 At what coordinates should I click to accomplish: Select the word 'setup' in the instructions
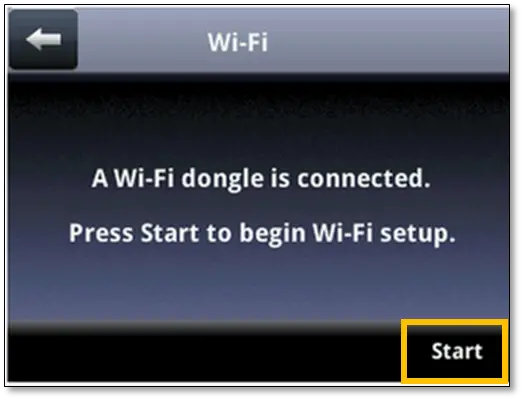pyautogui.click(x=415, y=235)
